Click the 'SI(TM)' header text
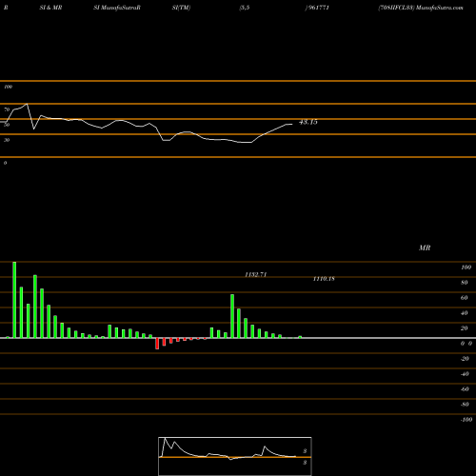 (x=181, y=8)
